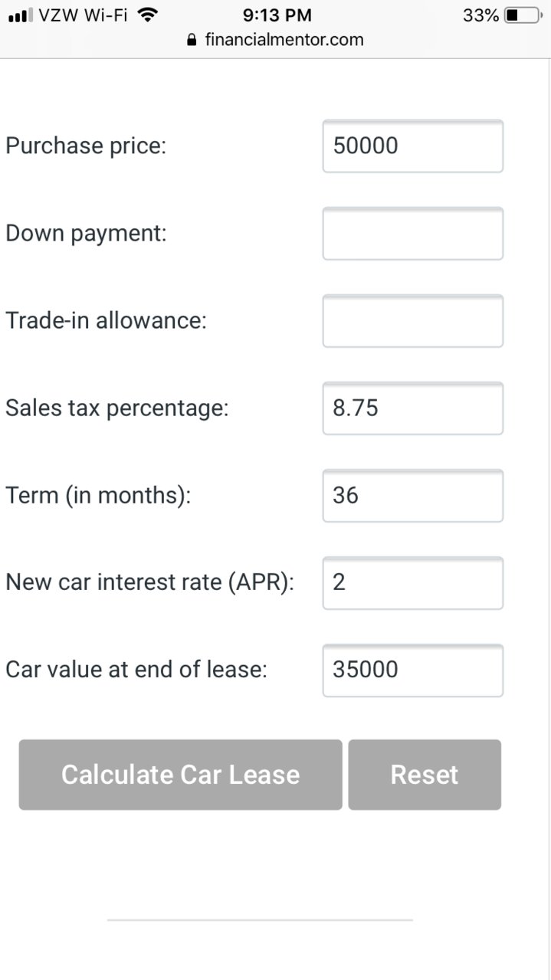
Task: Click the Calculate Car Lease button
Action: pos(180,775)
